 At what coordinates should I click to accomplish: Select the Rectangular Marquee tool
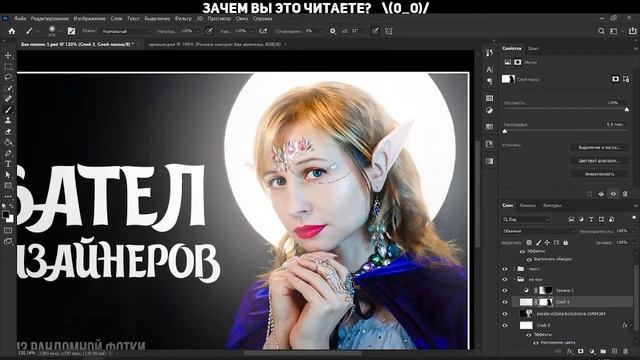[8, 66]
